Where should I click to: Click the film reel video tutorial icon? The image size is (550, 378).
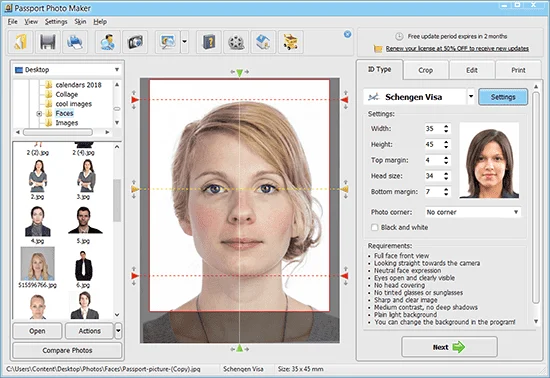click(x=236, y=42)
